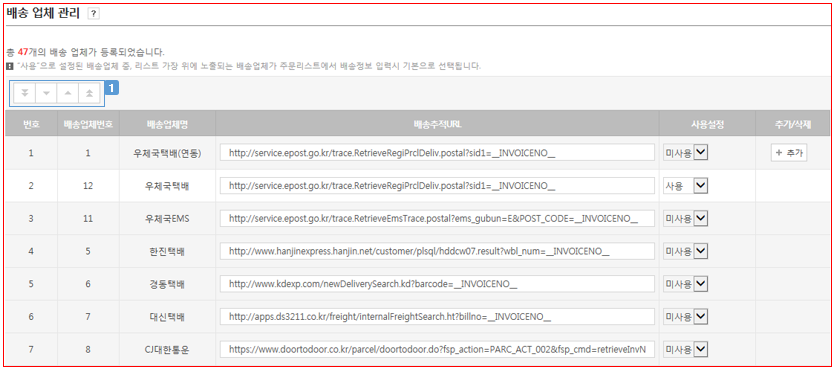Select the 한진택배 carrier name
Image resolution: width=834 pixels, height=369 pixels.
(167, 251)
